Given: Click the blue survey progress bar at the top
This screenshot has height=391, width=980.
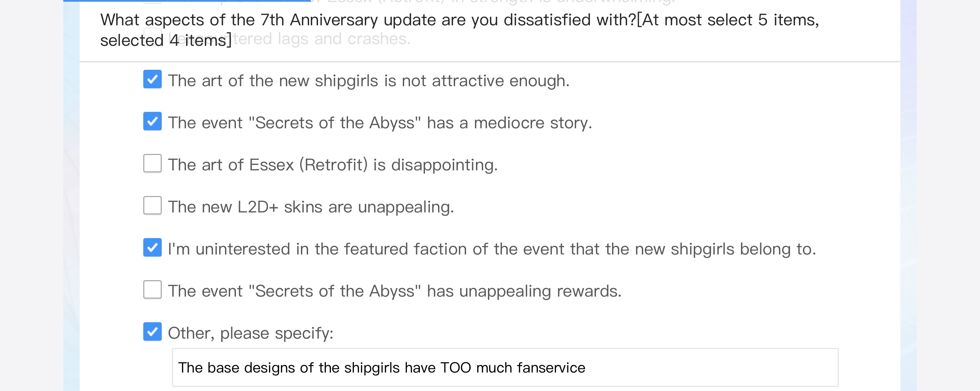Looking at the screenshot, I should click(x=186, y=1).
